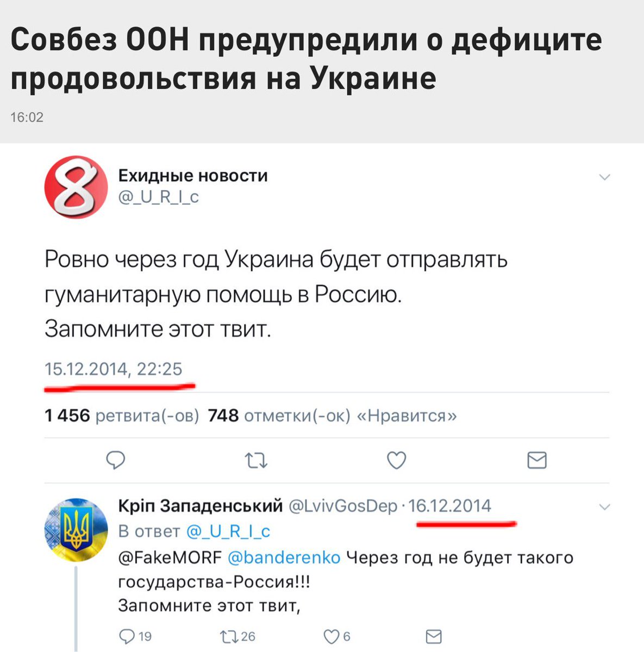Expand options chevron on Кріп Западенський reply
This screenshot has height=652, width=644.
tap(604, 507)
